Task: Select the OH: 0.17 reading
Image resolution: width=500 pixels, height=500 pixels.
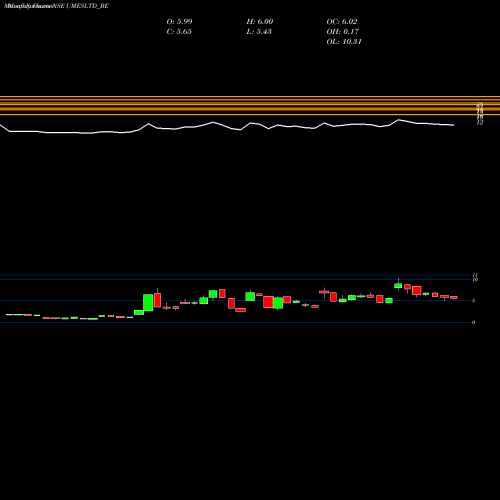Action: coord(343,32)
